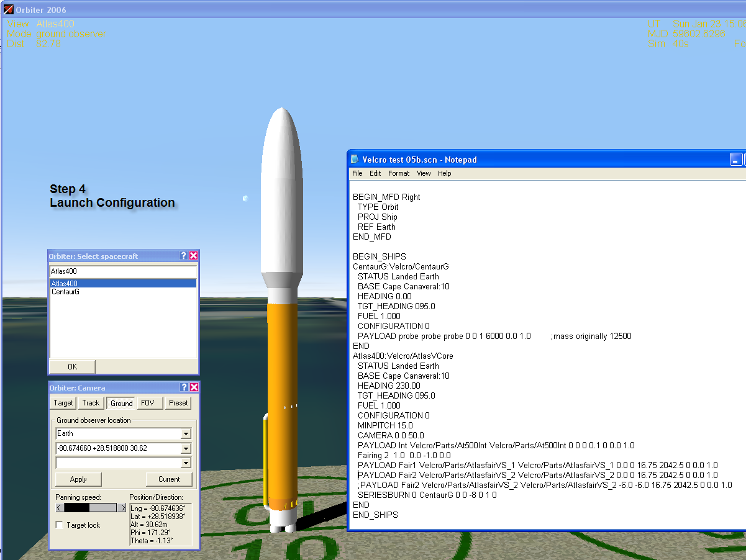Select Atlas400 in the spacecraft list
The width and height of the screenshot is (746, 560).
pyautogui.click(x=123, y=283)
